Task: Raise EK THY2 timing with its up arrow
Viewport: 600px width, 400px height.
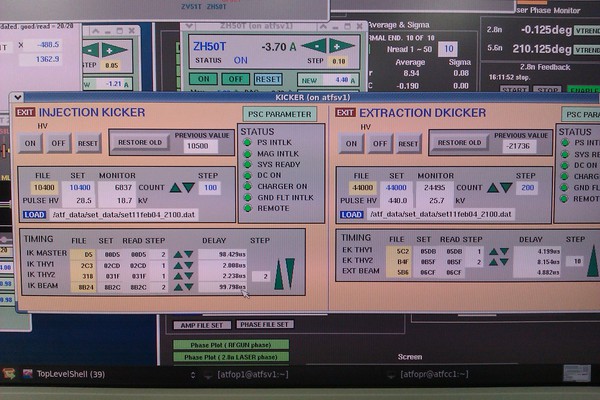Action: click(494, 262)
